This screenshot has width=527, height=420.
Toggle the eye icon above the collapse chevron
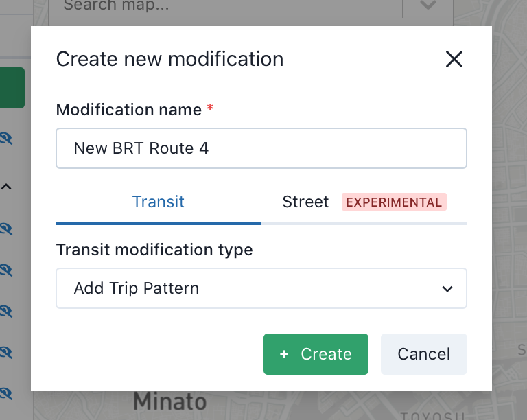6,138
